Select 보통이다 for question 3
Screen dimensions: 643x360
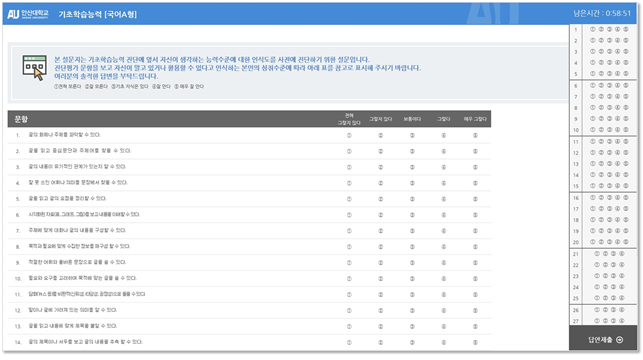coord(412,167)
